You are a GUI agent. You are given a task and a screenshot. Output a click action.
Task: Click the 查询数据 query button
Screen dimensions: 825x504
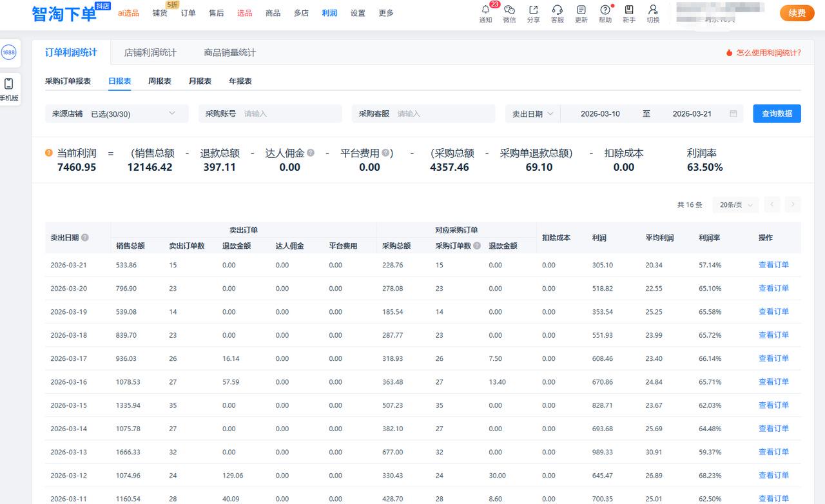click(x=777, y=114)
